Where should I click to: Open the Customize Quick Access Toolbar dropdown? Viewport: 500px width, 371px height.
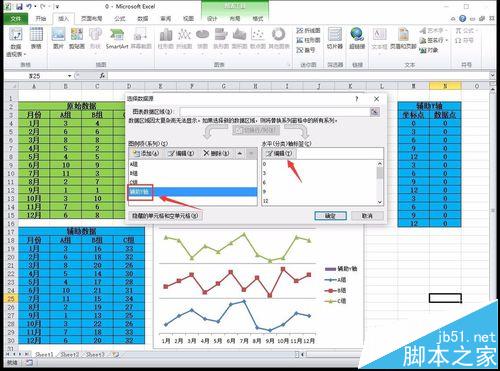click(57, 7)
